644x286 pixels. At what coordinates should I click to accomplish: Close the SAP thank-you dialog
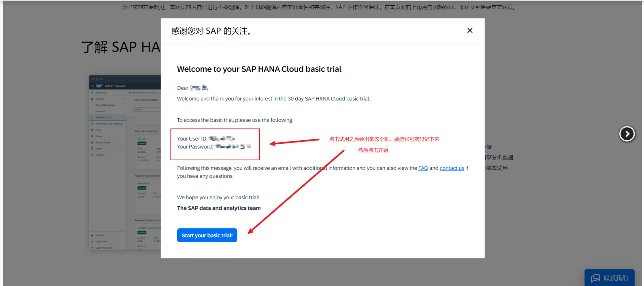pos(470,31)
